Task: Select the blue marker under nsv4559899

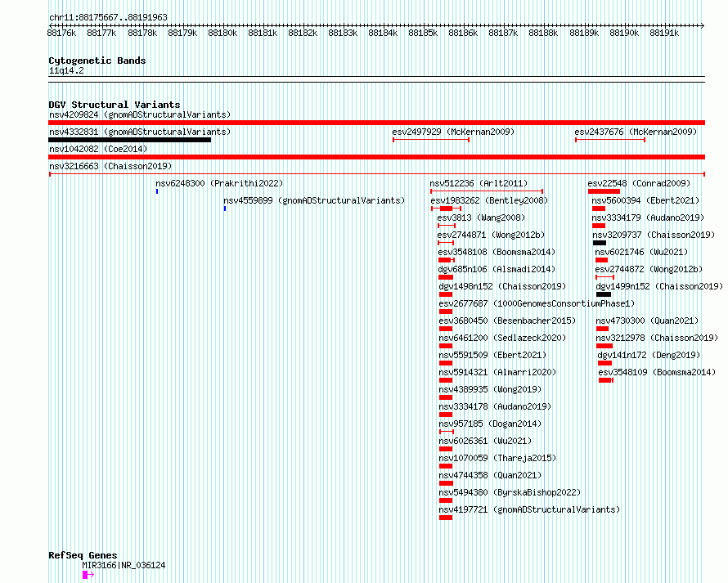Action: pos(225,209)
